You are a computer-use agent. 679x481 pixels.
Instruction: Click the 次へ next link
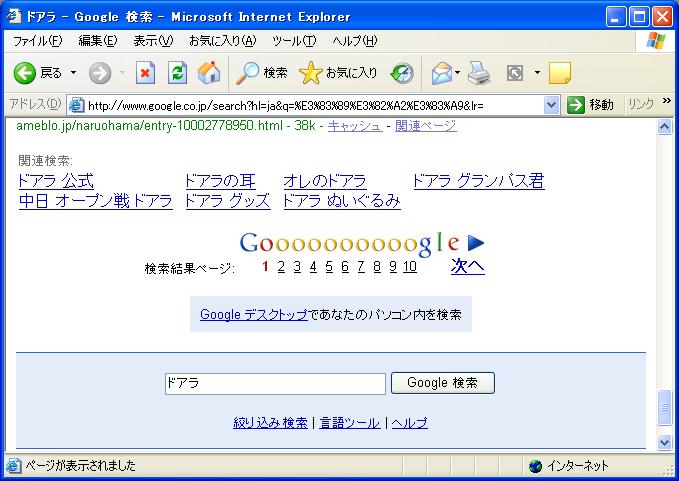point(468,266)
